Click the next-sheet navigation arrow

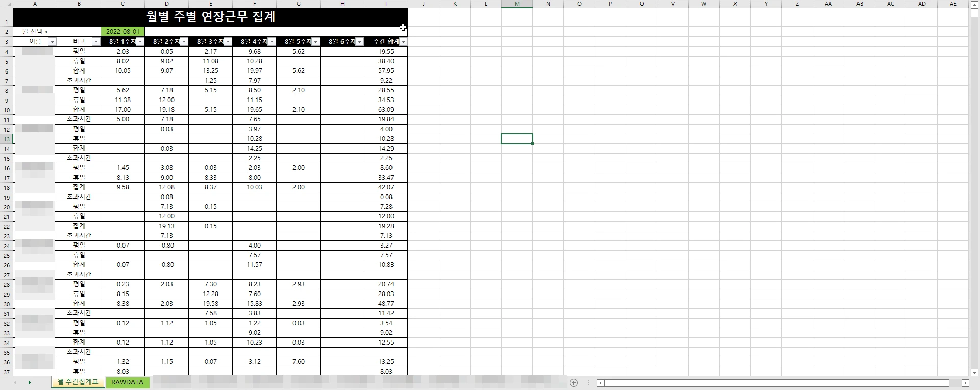(x=29, y=383)
